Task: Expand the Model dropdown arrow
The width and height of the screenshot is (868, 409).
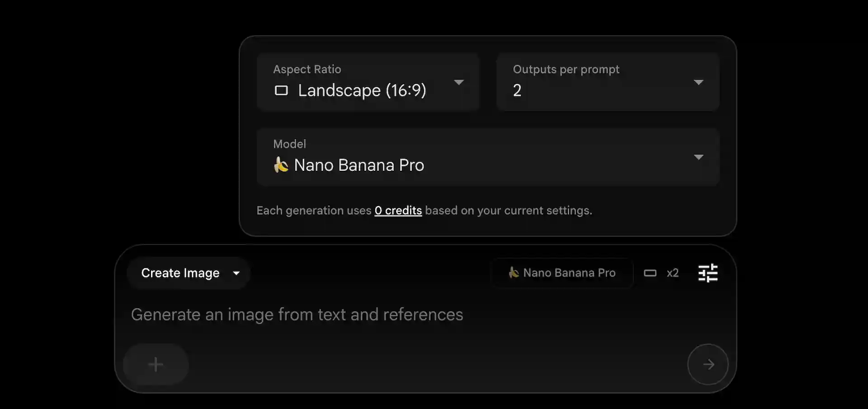Action: pos(698,157)
